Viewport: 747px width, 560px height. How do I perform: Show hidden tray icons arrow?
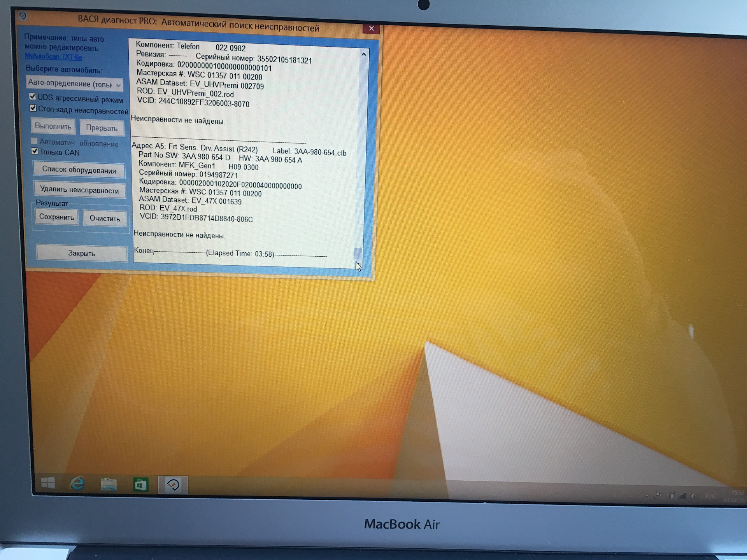[647, 495]
